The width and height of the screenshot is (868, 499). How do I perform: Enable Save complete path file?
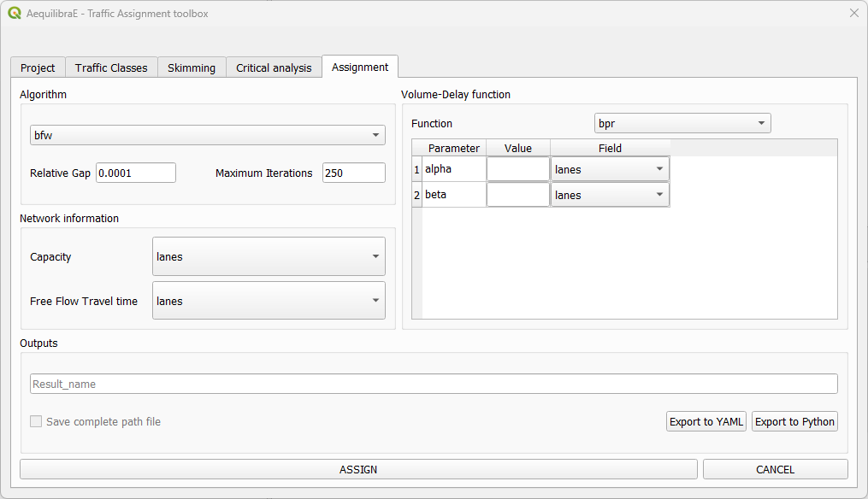pyautogui.click(x=35, y=421)
